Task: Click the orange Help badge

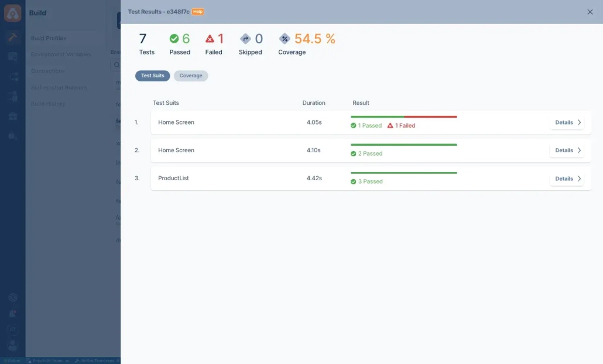Action: point(198,12)
